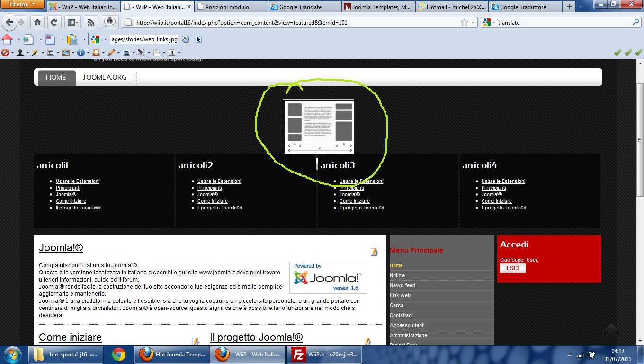Switch to the Google Traduttore tab
Screen dimensions: 644x364
point(526,7)
